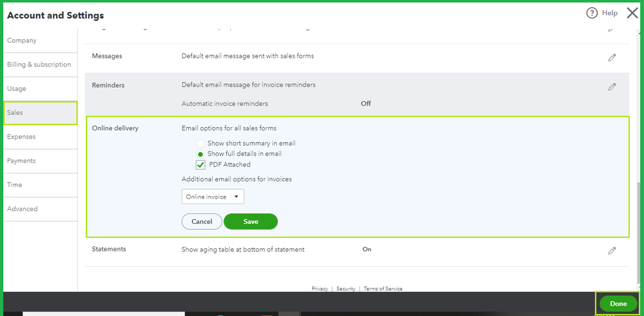Image resolution: width=644 pixels, height=316 pixels.
Task: Click Show aging table at bottom of statement
Action: pyautogui.click(x=243, y=250)
